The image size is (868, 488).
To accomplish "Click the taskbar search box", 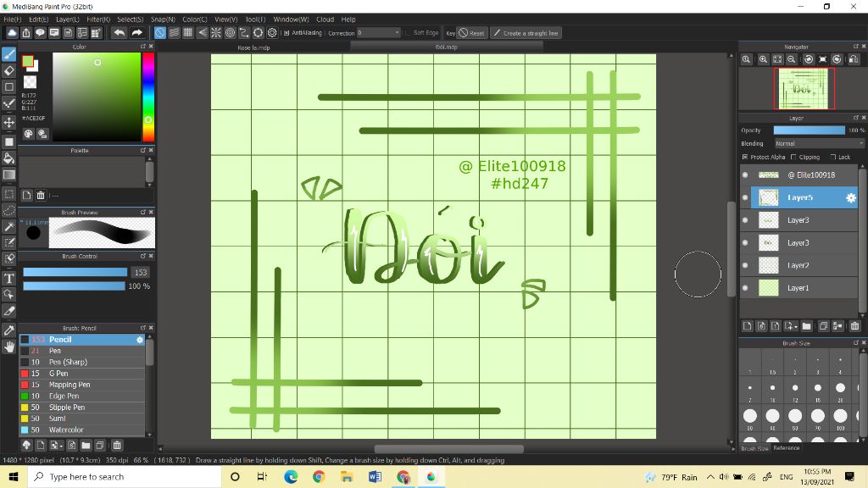I will point(125,476).
